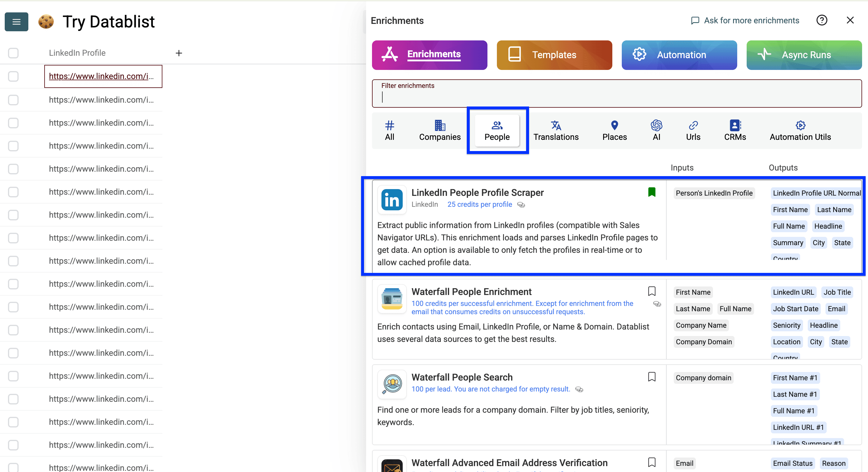Select the People enrichment category
Screen dimensions: 868x472
(497, 131)
